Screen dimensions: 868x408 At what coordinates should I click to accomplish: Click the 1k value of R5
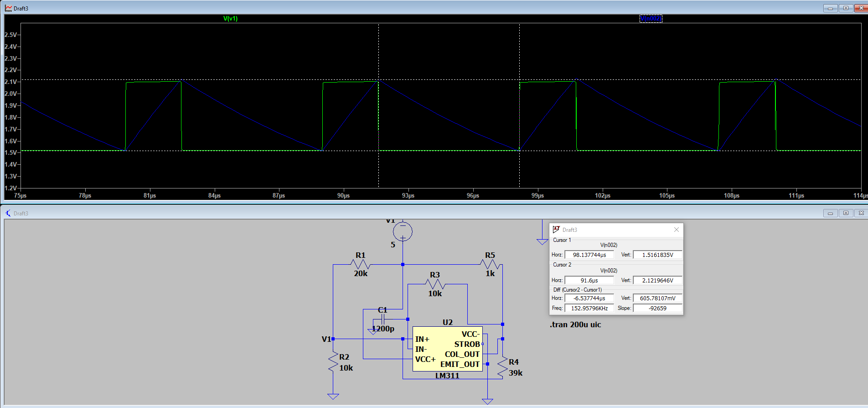[x=490, y=273]
